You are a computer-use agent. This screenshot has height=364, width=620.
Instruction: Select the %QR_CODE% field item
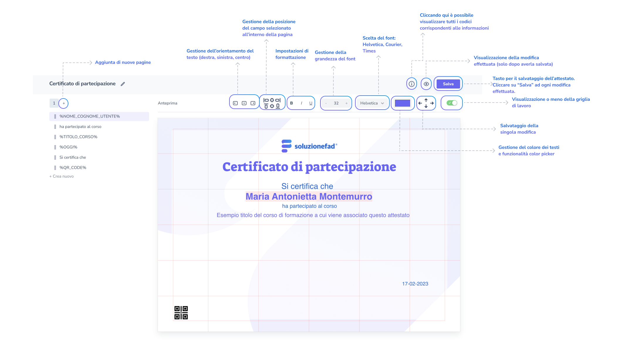(x=73, y=168)
